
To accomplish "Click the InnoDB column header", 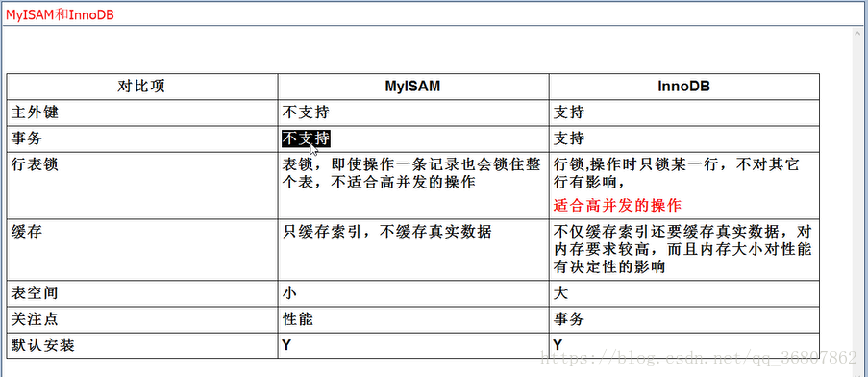I will pos(684,87).
